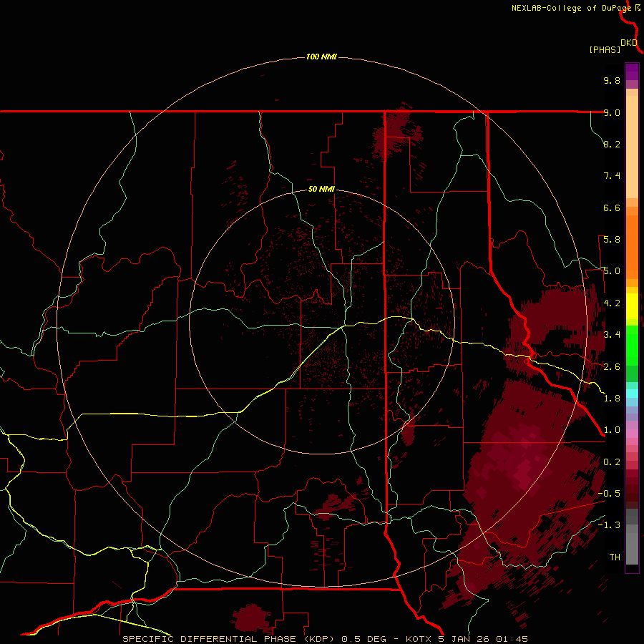Click the yellow color band of scale
This screenshot has height=644, width=644.
click(x=632, y=306)
